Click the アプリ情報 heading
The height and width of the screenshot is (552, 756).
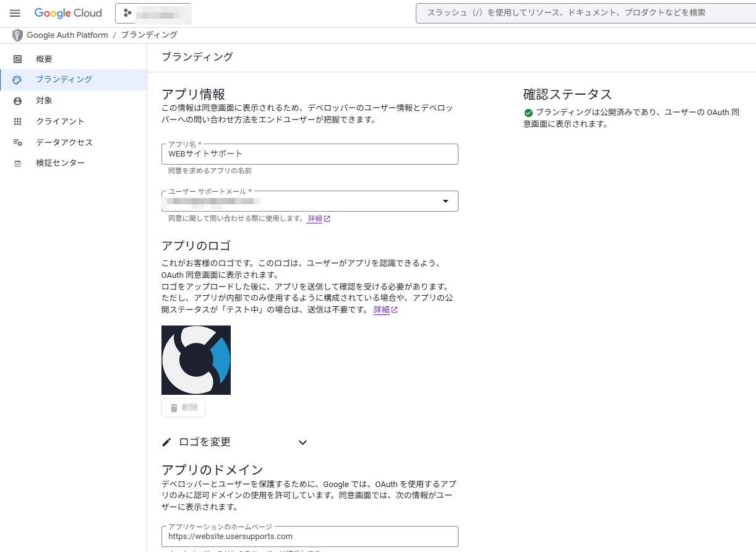(x=193, y=95)
